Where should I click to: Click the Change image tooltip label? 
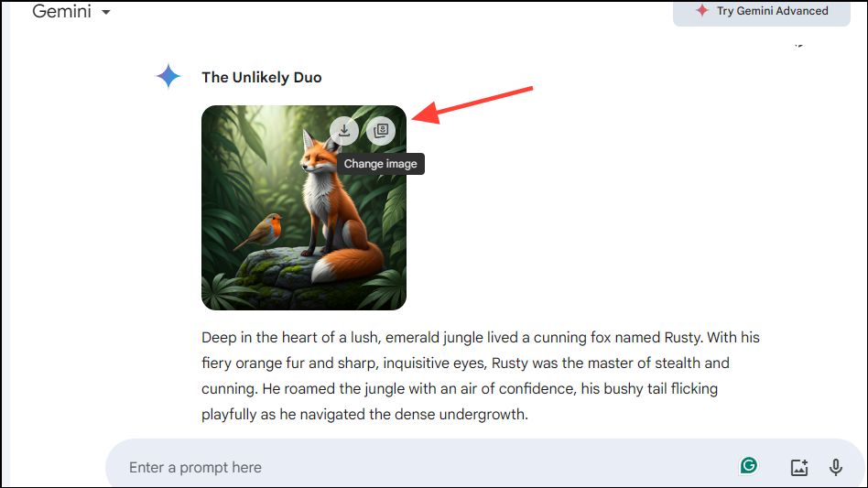pyautogui.click(x=381, y=164)
